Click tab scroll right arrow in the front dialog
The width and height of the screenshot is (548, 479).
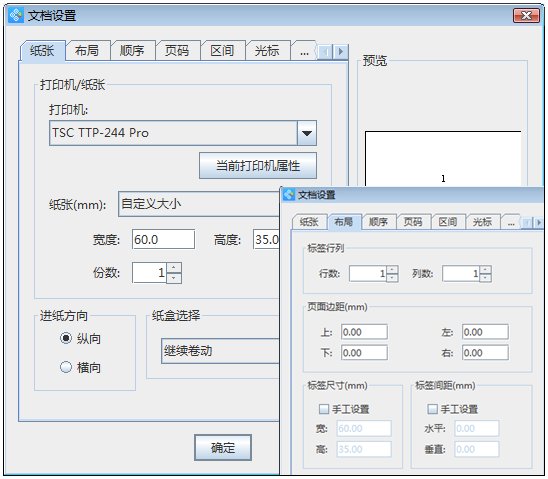[x=539, y=222]
